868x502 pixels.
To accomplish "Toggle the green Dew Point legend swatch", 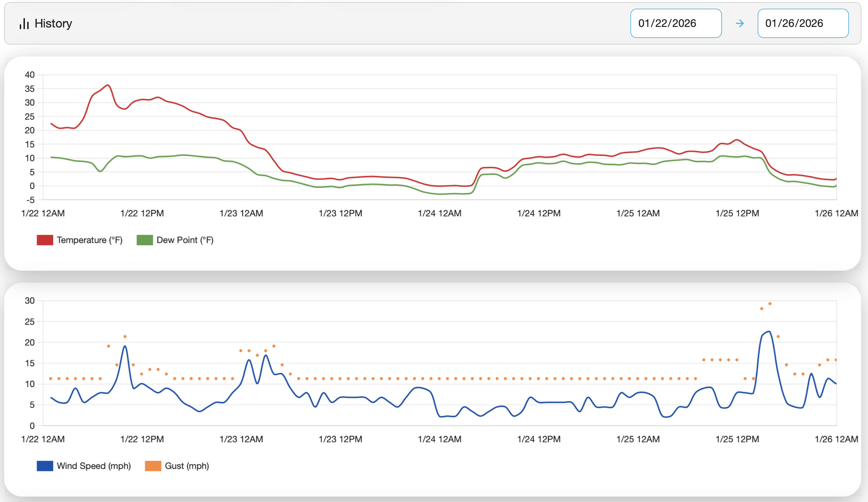I will (x=144, y=240).
